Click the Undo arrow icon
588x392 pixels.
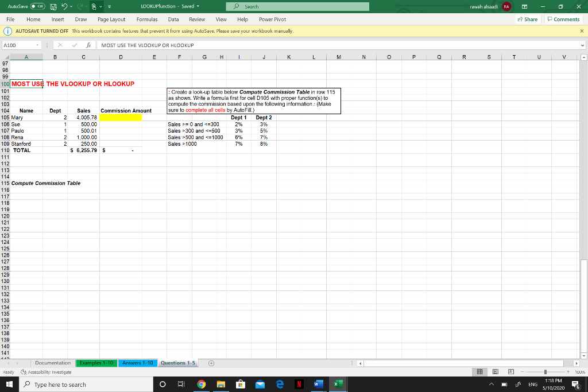coord(64,6)
